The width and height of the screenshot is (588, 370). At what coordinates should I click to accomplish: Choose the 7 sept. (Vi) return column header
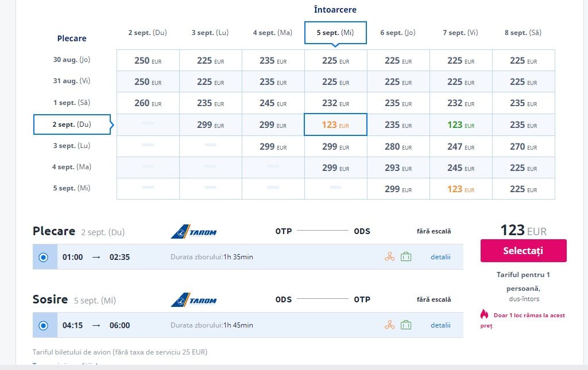tap(461, 33)
